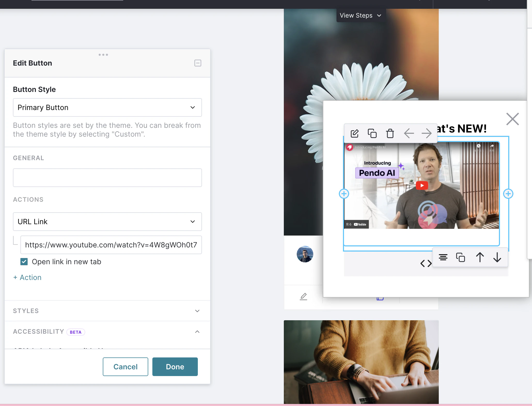Click the text alignment icon in lower toolbar
Image resolution: width=532 pixels, height=406 pixels.
pyautogui.click(x=443, y=257)
